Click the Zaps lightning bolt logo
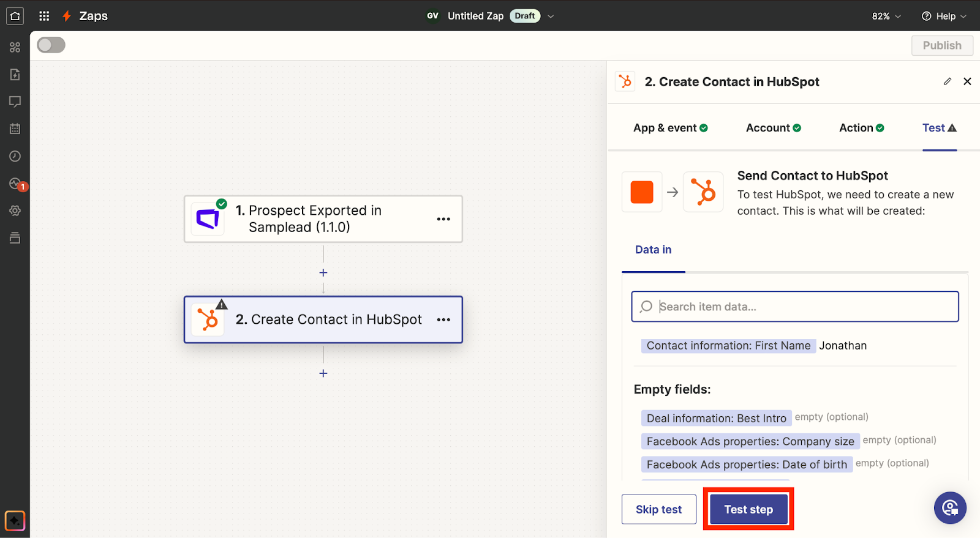 [67, 16]
